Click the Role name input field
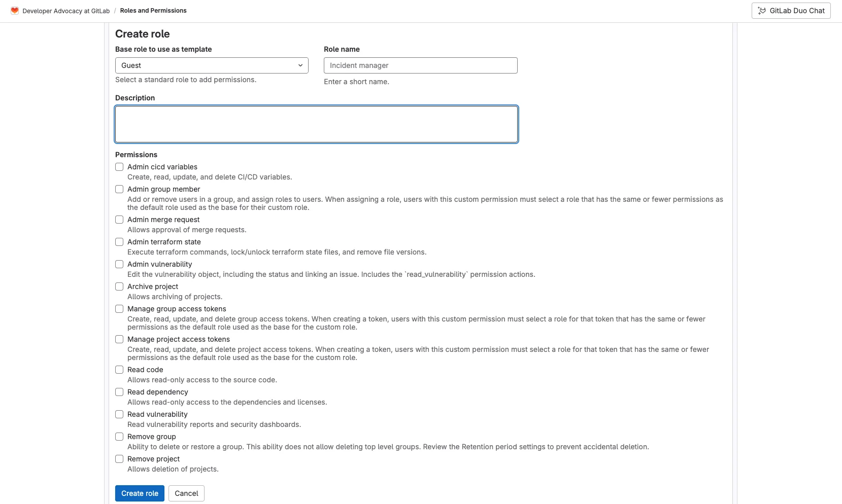 point(420,65)
